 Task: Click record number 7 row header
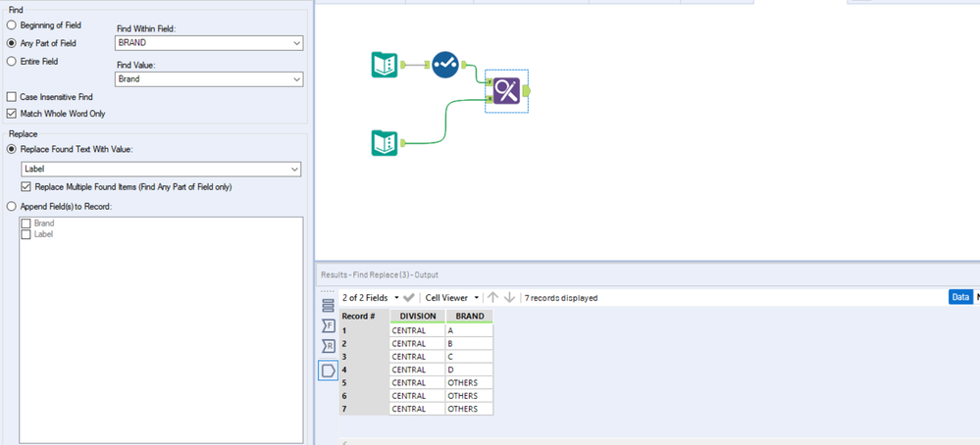pos(364,409)
